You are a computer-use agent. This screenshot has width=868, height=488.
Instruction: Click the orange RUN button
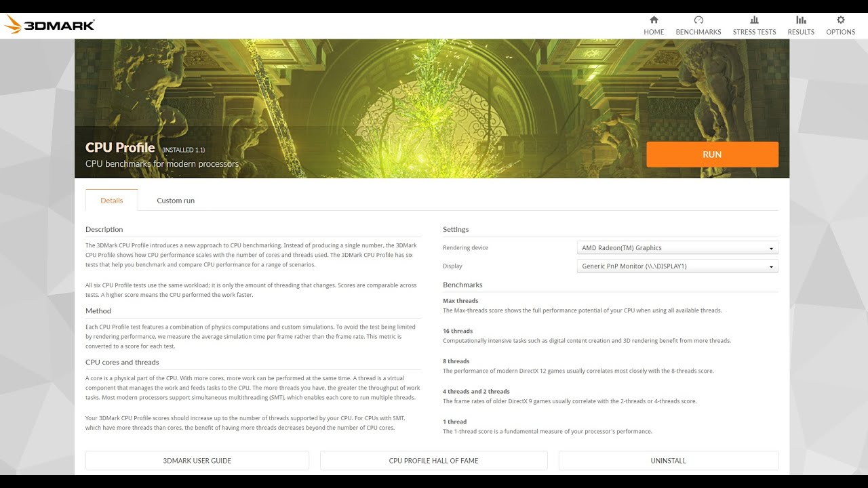coord(712,155)
